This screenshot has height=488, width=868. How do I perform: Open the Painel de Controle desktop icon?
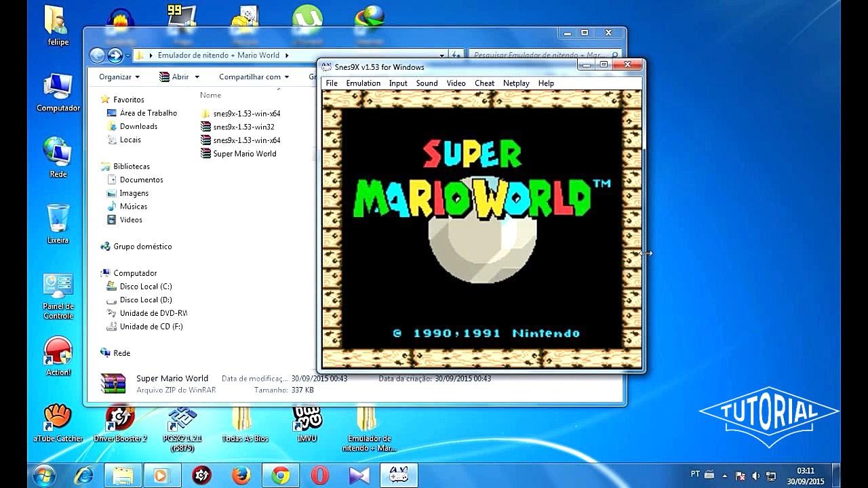(58, 296)
